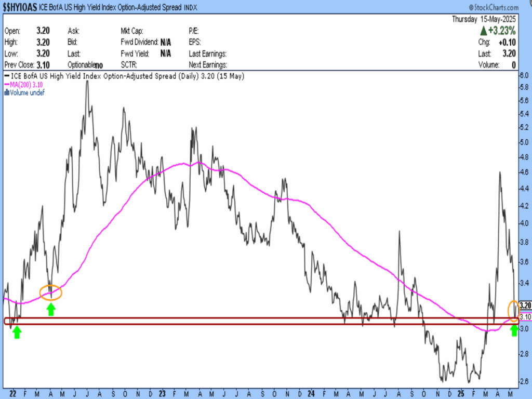Select the left orange circle on MA line
This screenshot has height=399, width=532.
click(x=51, y=292)
